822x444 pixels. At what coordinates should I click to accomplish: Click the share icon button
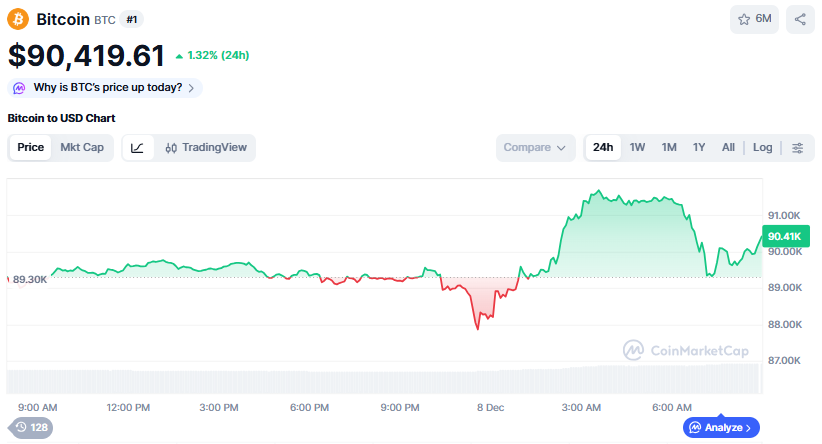click(x=800, y=19)
